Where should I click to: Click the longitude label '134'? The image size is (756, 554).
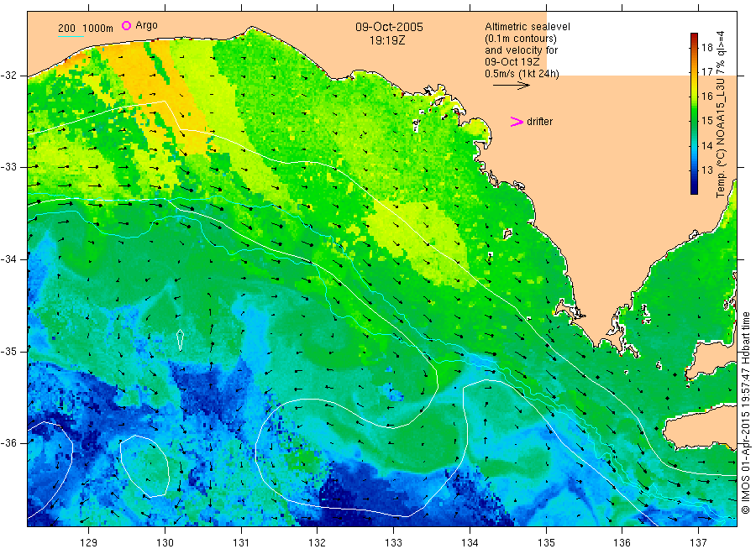pos(470,542)
